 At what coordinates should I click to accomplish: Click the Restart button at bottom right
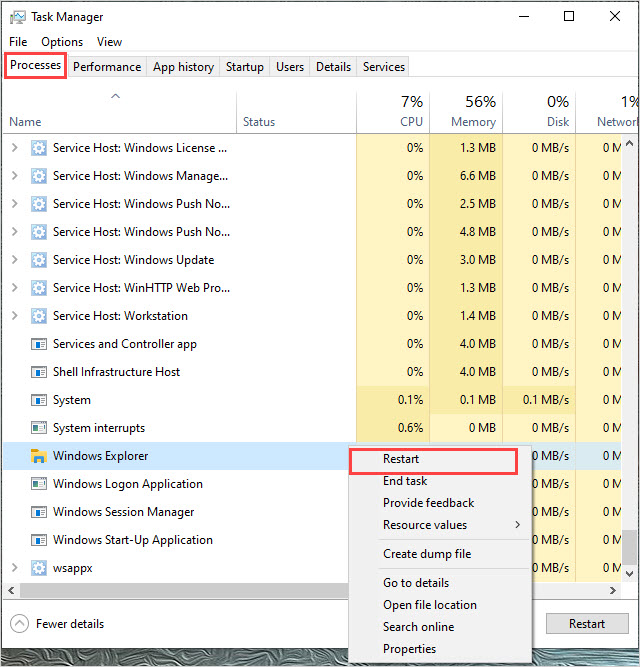[587, 624]
